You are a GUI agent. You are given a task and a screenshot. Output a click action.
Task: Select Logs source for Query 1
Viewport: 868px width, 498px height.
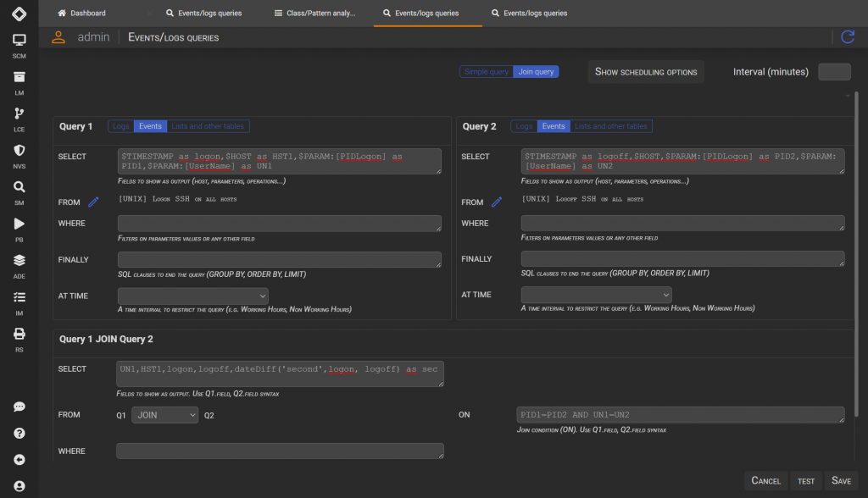120,126
